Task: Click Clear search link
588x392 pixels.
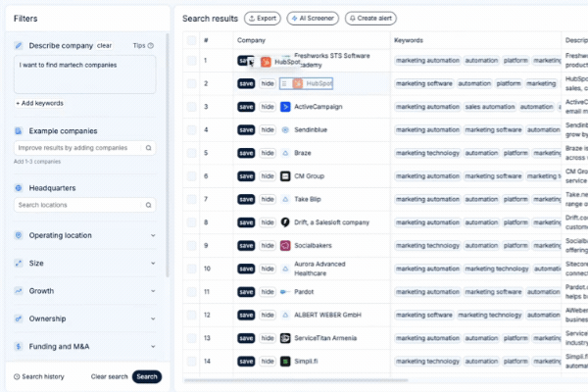Action: [x=109, y=376]
